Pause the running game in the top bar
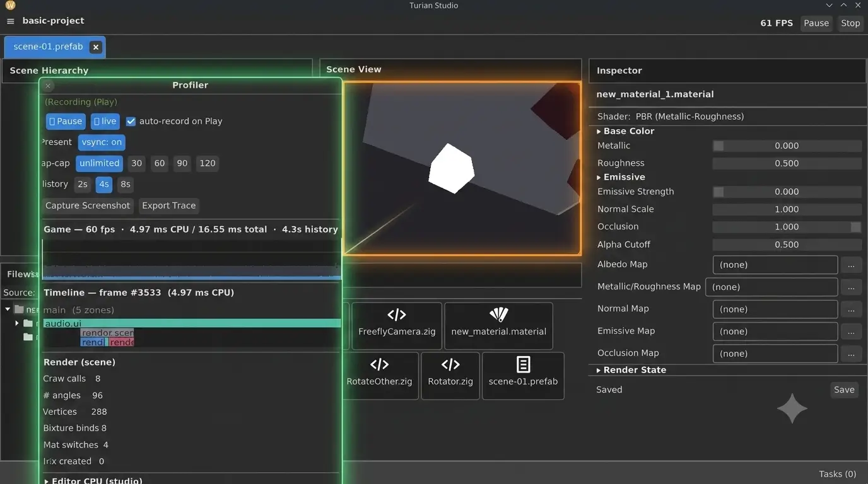 (816, 23)
